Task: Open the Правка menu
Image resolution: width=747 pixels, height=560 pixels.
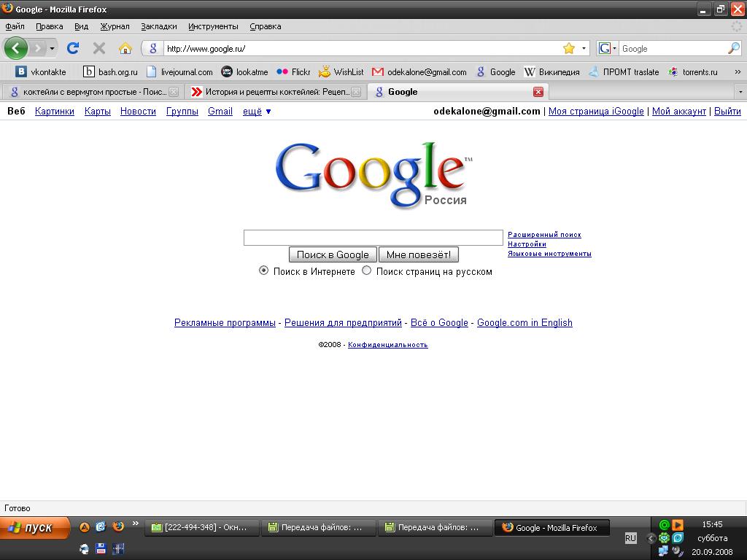Action: (49, 27)
